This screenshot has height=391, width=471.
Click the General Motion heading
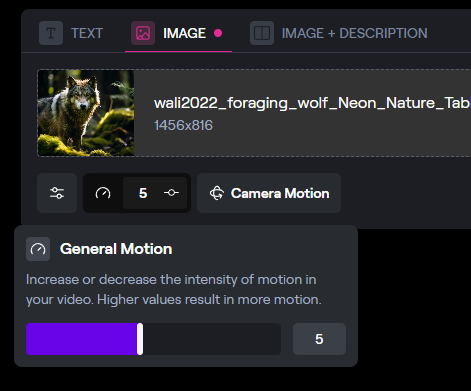pyautogui.click(x=116, y=249)
